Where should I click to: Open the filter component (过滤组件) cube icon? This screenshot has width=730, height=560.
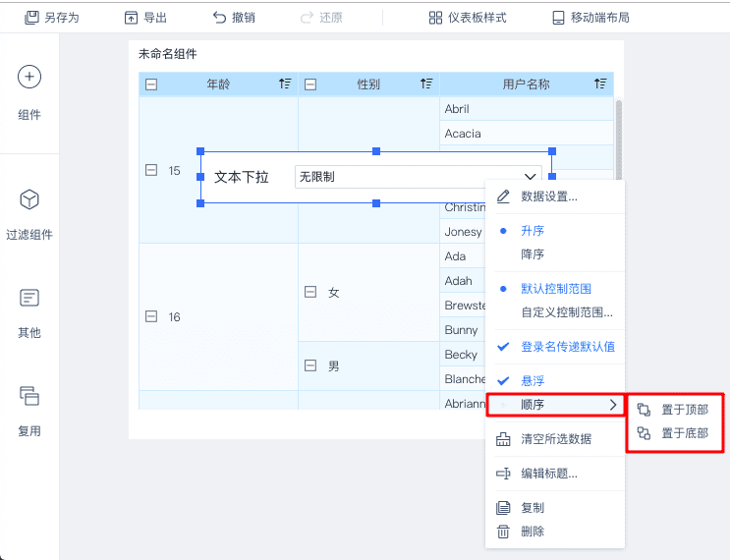tap(29, 199)
